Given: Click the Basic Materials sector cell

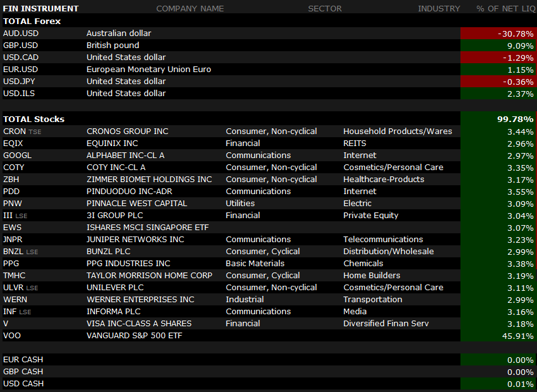Looking at the screenshot, I should pyautogui.click(x=255, y=263).
